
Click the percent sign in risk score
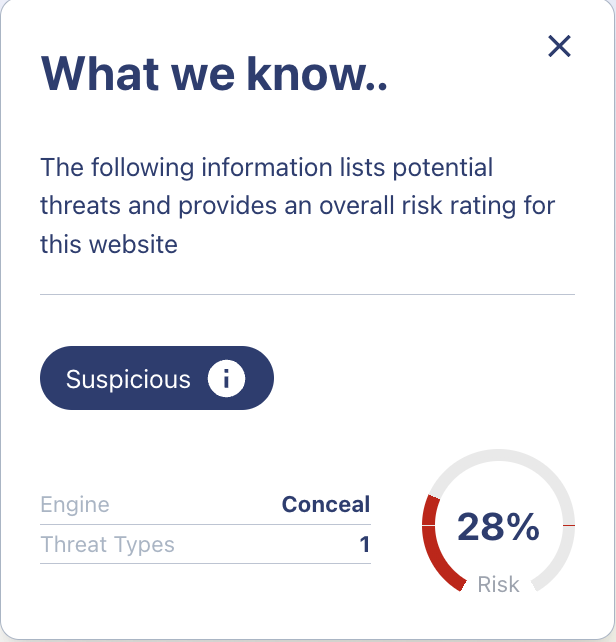[x=523, y=527]
